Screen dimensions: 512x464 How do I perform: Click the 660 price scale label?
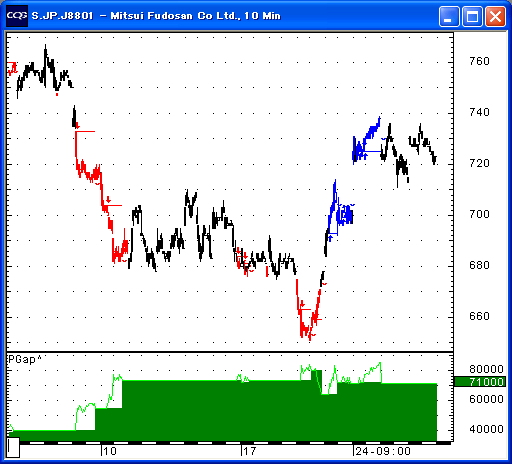tap(479, 316)
